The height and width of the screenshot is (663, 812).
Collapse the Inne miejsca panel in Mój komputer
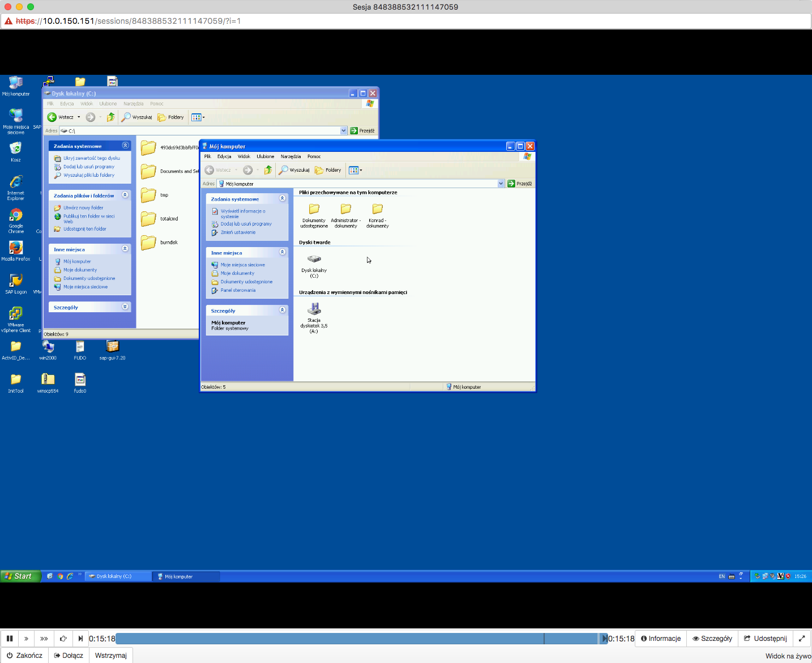pyautogui.click(x=282, y=252)
